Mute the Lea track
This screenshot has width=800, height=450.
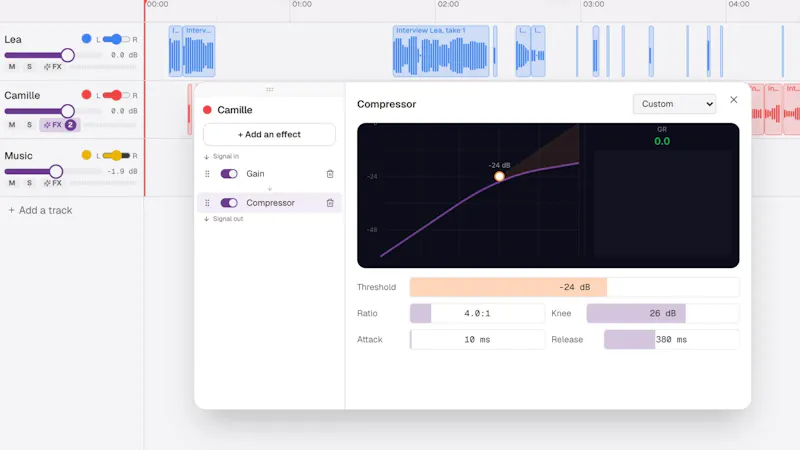pos(12,67)
